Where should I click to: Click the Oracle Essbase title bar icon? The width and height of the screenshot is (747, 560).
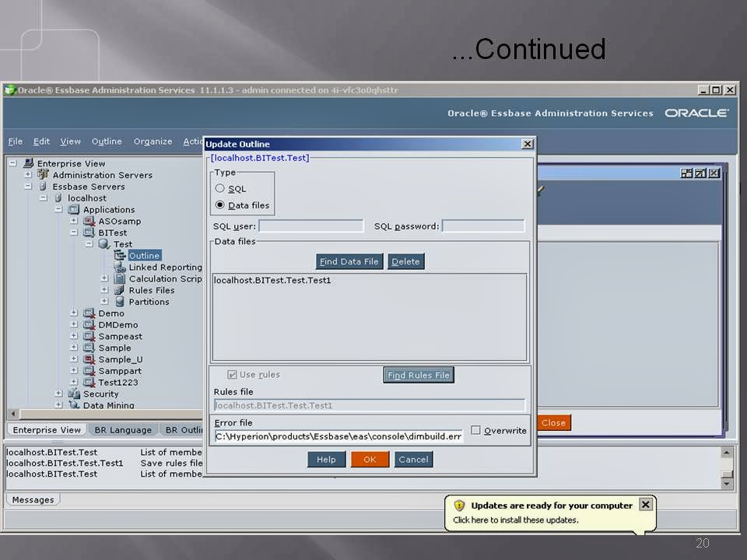[10, 90]
